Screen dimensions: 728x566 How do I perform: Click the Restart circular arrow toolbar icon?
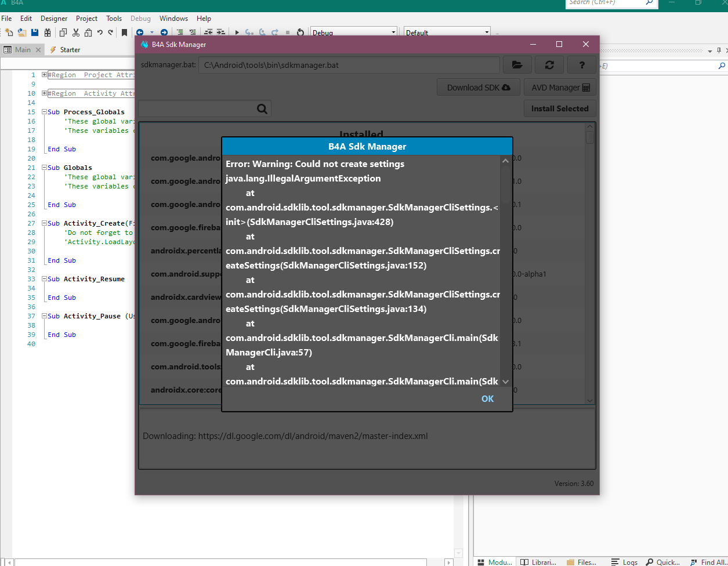click(300, 32)
